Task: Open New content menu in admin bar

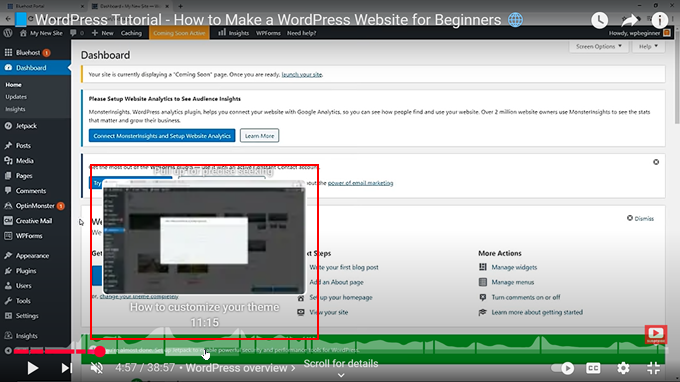Action: point(102,33)
